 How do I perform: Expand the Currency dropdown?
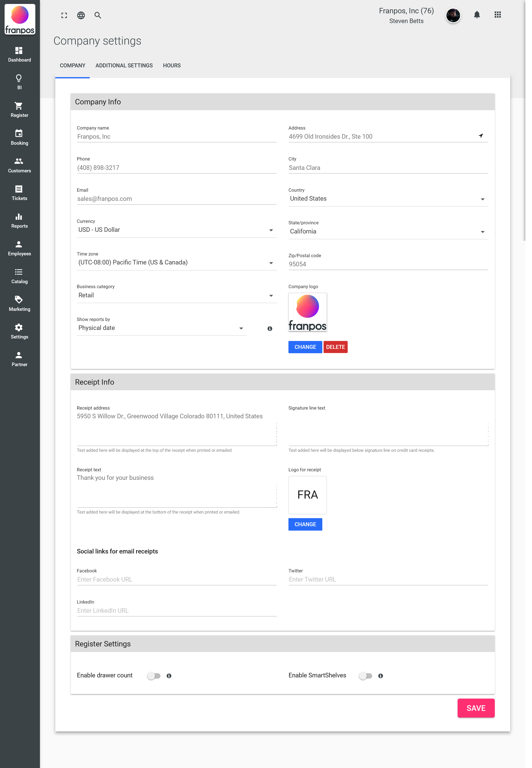(x=176, y=230)
